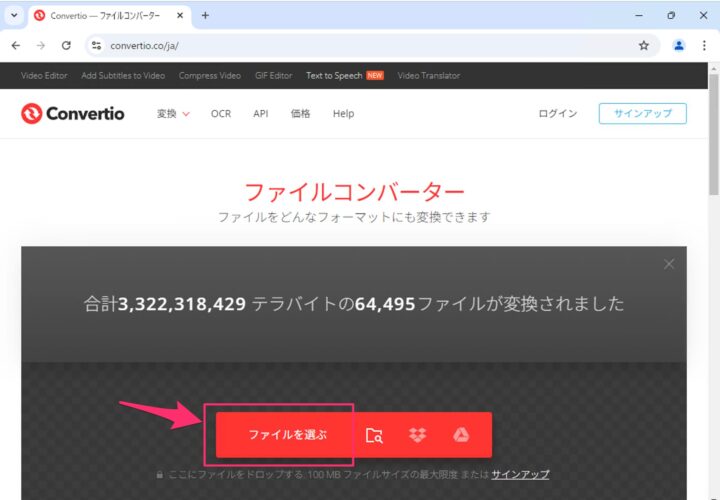Expand the 変換 dropdown menu
The width and height of the screenshot is (720, 500).
pyautogui.click(x=173, y=114)
